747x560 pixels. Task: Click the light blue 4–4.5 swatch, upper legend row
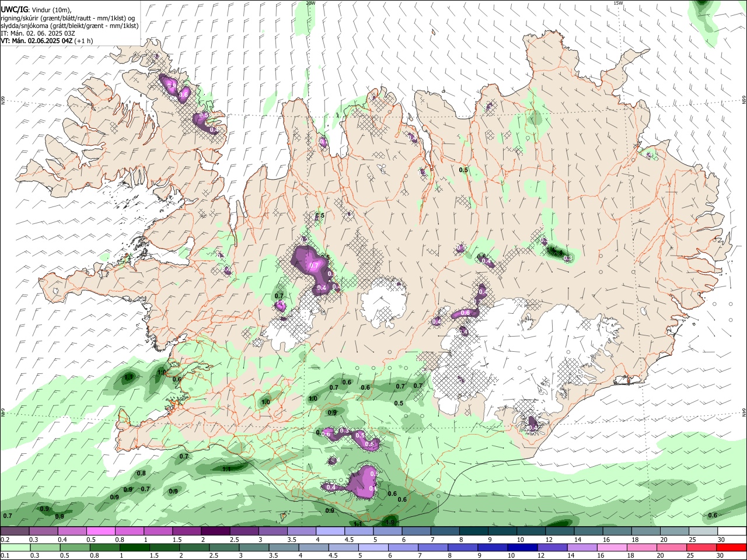330,531
